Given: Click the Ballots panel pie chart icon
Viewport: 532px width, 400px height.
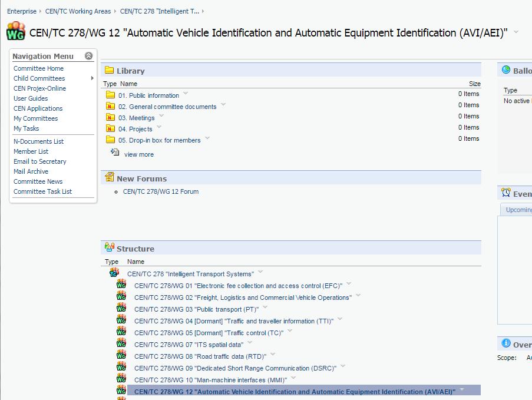Looking at the screenshot, I should [506, 70].
